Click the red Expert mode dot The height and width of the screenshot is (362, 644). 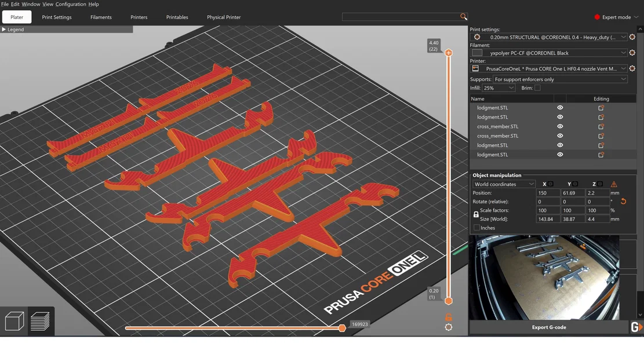tap(597, 17)
